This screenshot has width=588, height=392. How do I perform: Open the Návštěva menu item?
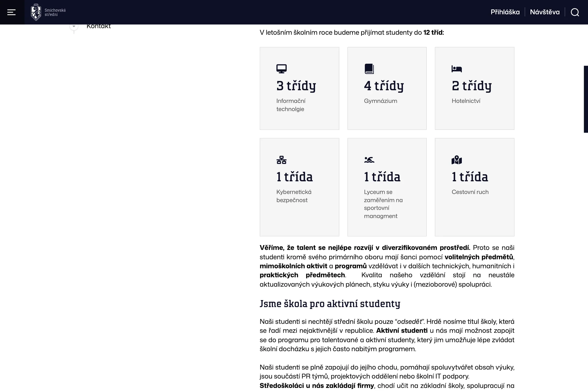(x=545, y=12)
